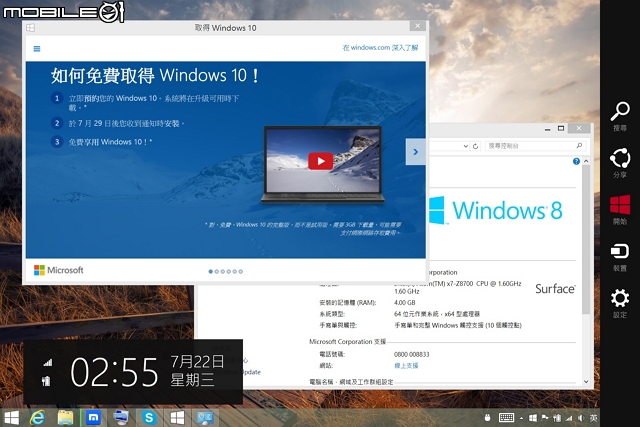Switch to the Get Windows 10 taskbar app
Image resolution: width=640 pixels, height=427 pixels.
pos(177,418)
